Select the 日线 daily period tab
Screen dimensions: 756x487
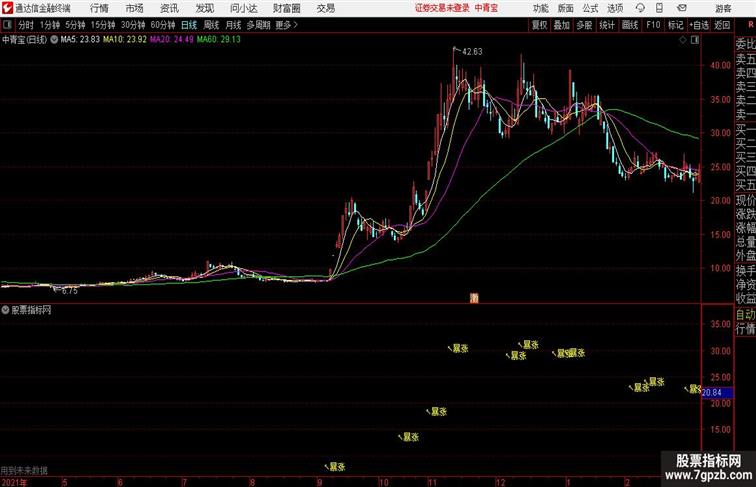pos(189,25)
